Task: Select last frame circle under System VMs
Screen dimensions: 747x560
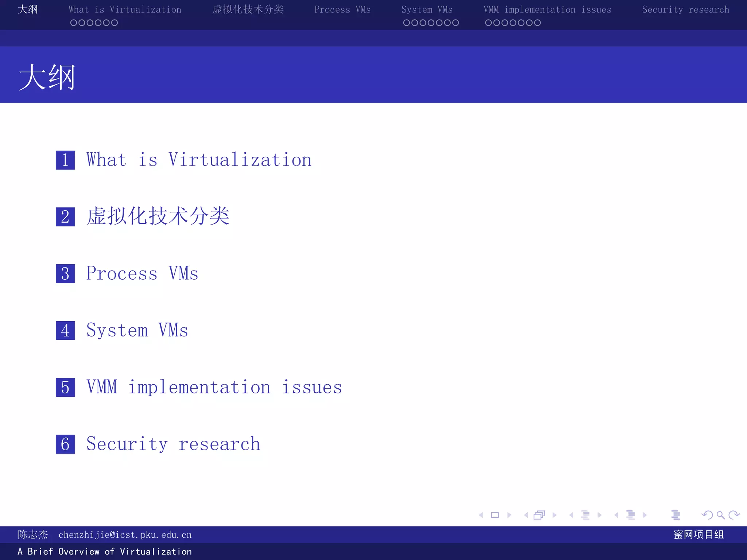Action: (x=456, y=23)
